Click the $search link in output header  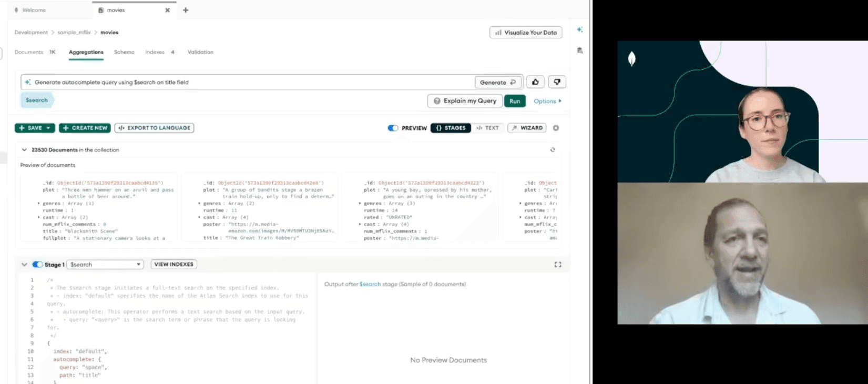tap(370, 284)
